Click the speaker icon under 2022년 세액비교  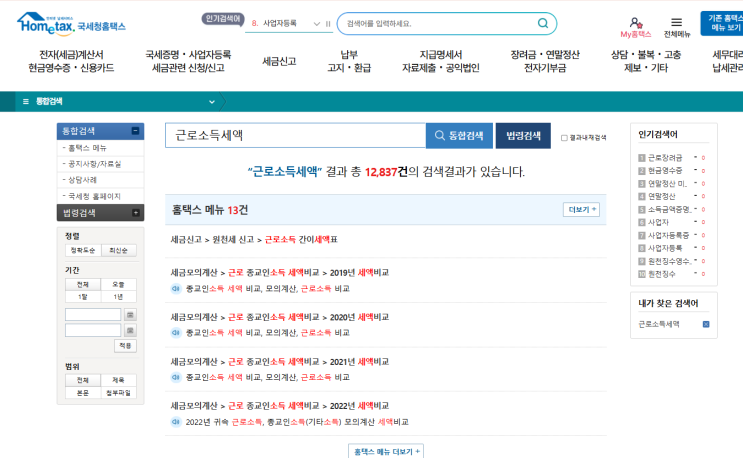pos(176,422)
